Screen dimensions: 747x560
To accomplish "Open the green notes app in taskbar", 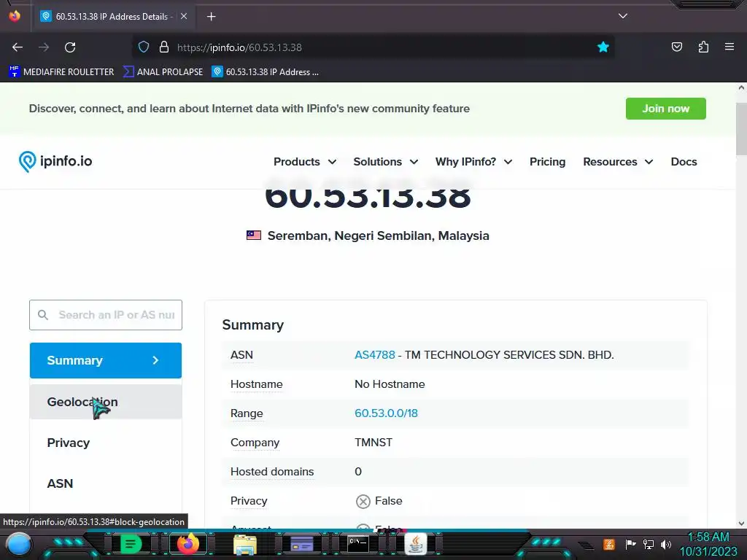I will pyautogui.click(x=131, y=544).
